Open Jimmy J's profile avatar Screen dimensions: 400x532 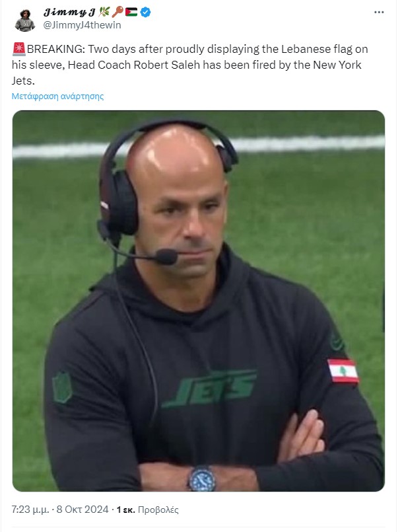pos(24,20)
